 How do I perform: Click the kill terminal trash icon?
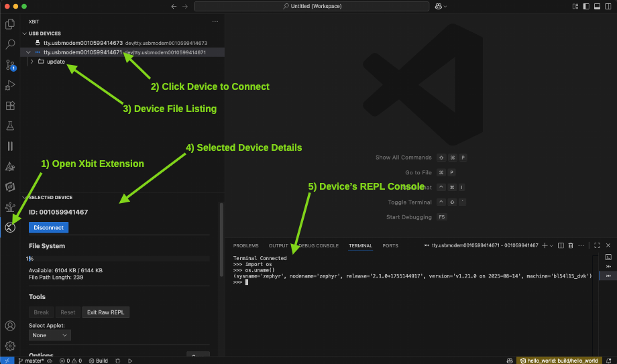[570, 246]
